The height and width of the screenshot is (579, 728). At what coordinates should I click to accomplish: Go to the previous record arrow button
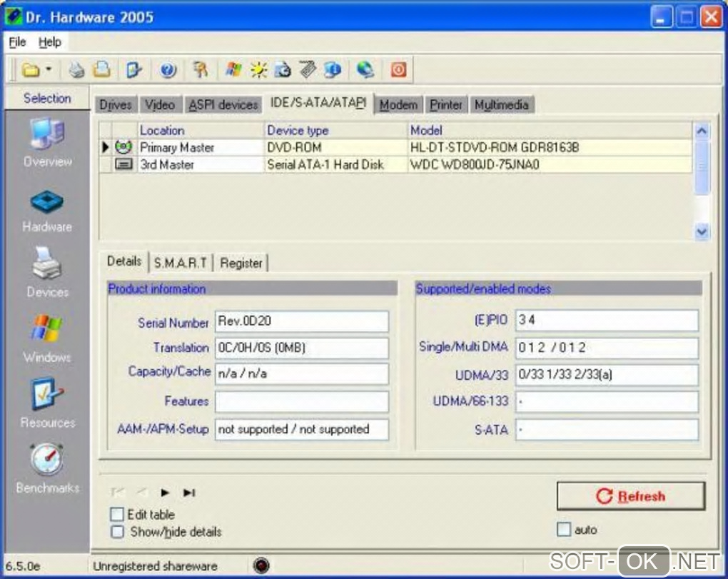coord(141,492)
